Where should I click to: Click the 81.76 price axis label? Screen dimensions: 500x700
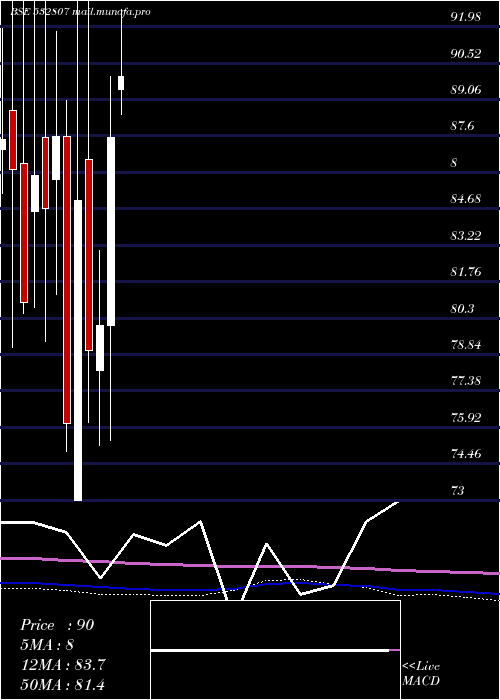[466, 272]
